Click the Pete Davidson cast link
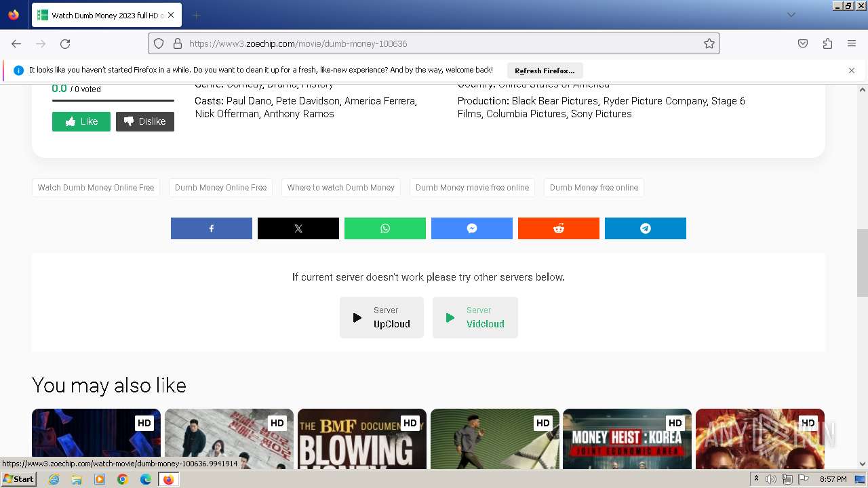This screenshot has height=488, width=868. [307, 101]
